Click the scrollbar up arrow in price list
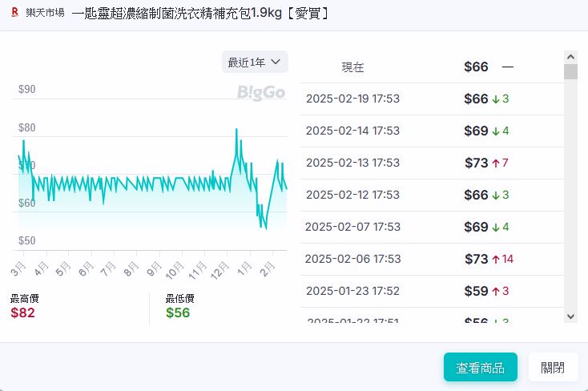The image size is (588, 391). (570, 57)
